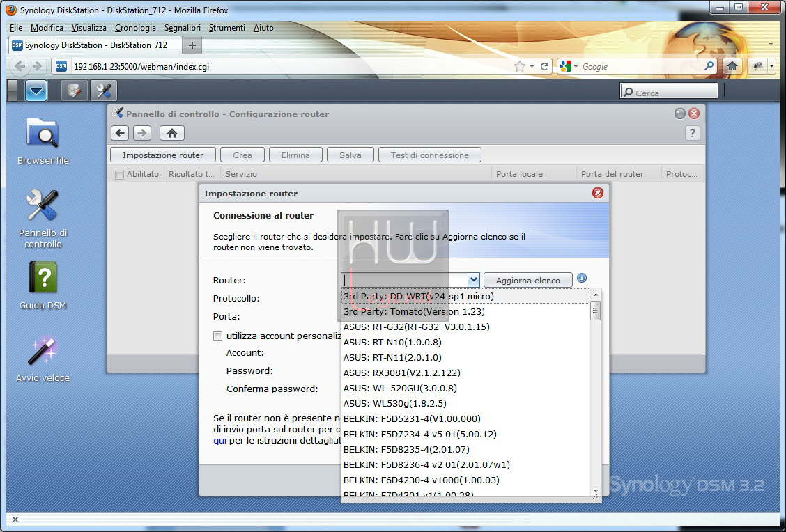The width and height of the screenshot is (786, 532).
Task: Click scroll down arrow in router list
Action: point(596,490)
